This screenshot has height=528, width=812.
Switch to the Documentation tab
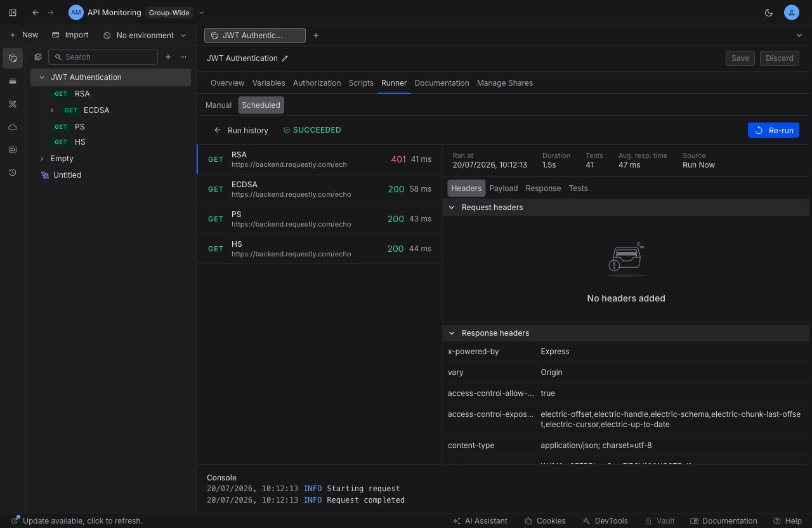[x=442, y=83]
